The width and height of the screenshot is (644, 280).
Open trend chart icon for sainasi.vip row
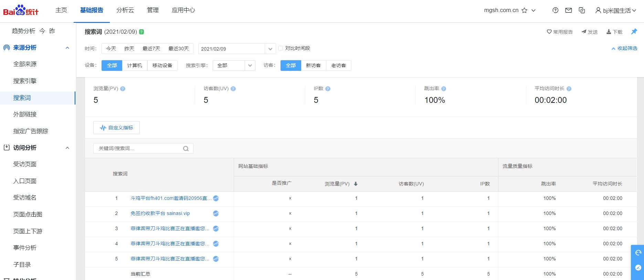click(x=216, y=213)
